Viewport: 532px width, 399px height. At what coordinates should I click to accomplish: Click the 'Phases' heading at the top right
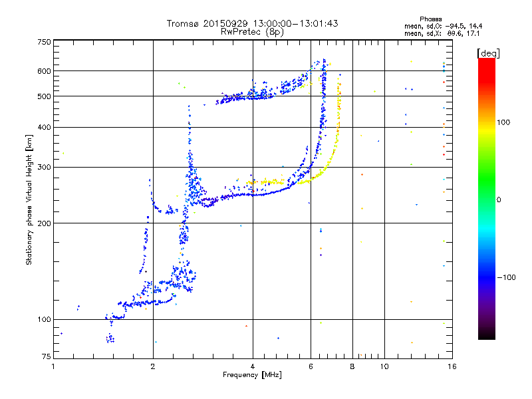click(430, 19)
